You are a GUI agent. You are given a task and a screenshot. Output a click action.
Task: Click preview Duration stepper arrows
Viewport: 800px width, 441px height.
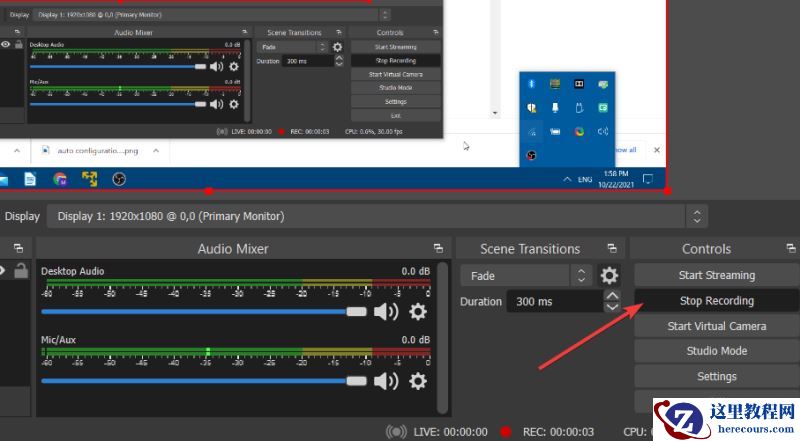click(x=339, y=61)
